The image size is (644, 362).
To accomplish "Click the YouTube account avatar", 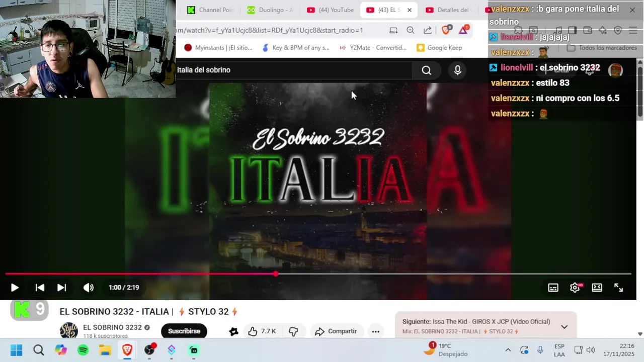I will click(x=616, y=70).
